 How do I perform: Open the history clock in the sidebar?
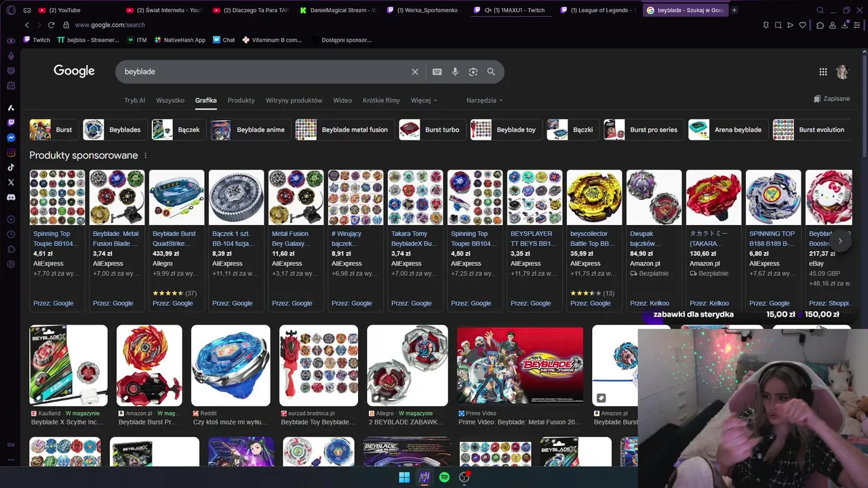tap(11, 234)
